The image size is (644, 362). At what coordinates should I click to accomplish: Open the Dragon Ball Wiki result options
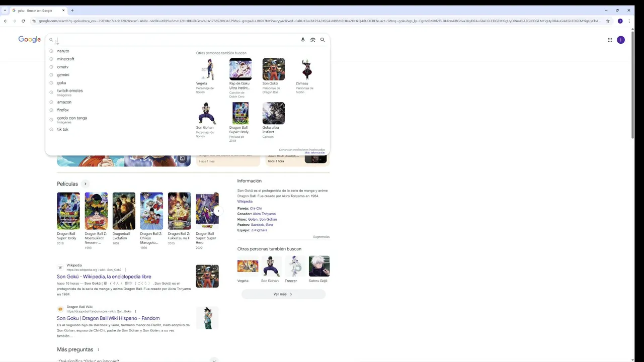[135, 312]
